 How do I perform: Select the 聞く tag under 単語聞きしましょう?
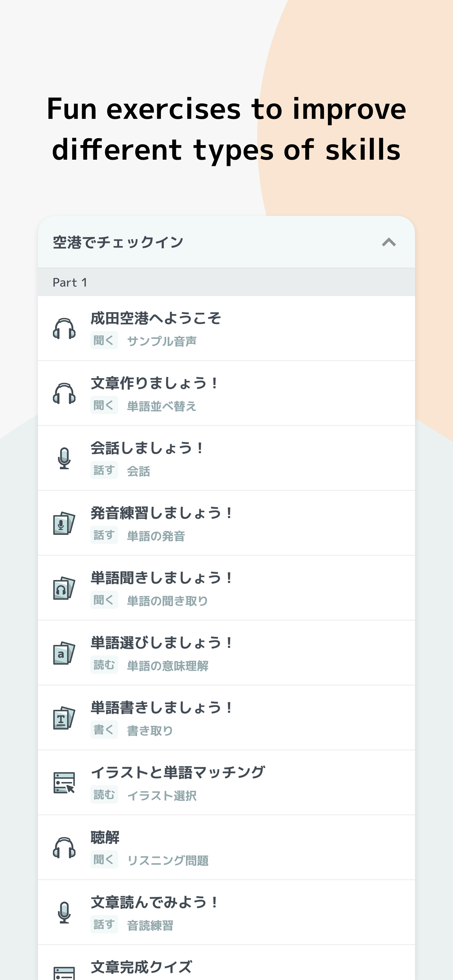104,600
